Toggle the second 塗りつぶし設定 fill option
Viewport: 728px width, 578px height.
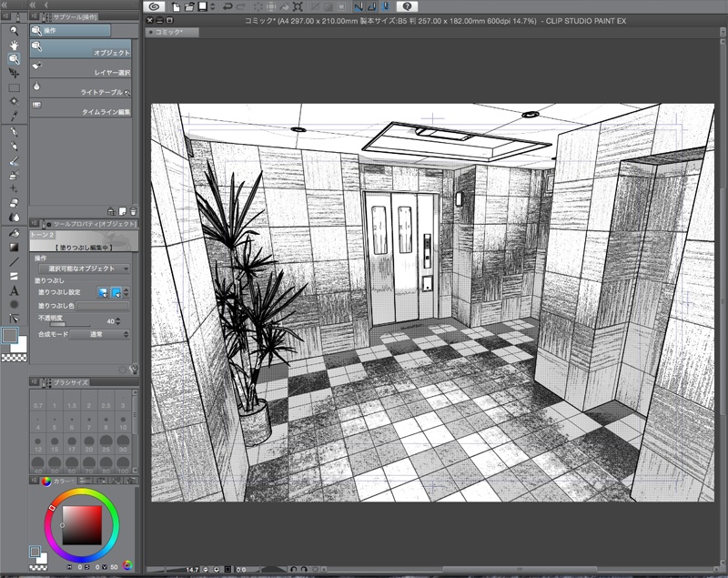click(x=116, y=292)
